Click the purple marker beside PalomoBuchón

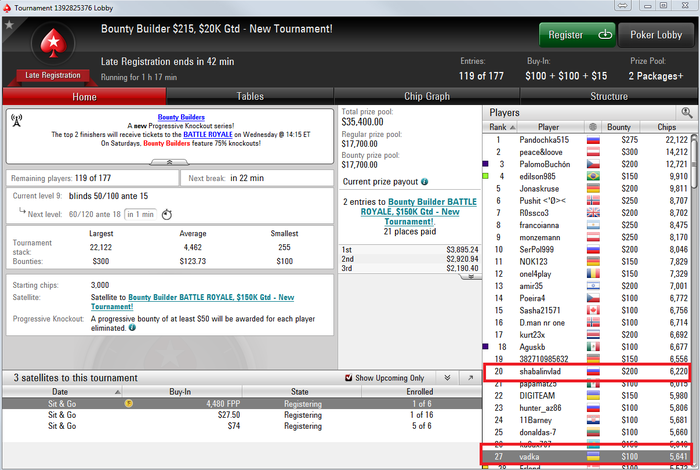tap(486, 164)
